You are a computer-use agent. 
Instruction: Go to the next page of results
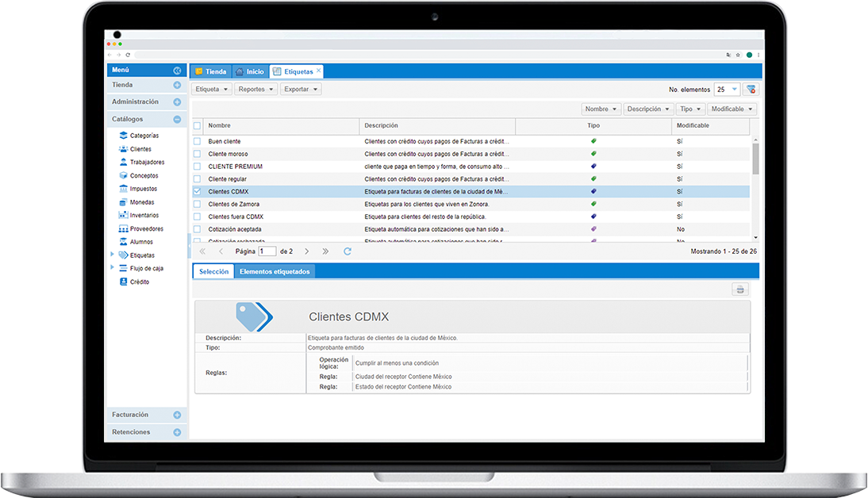click(x=307, y=251)
